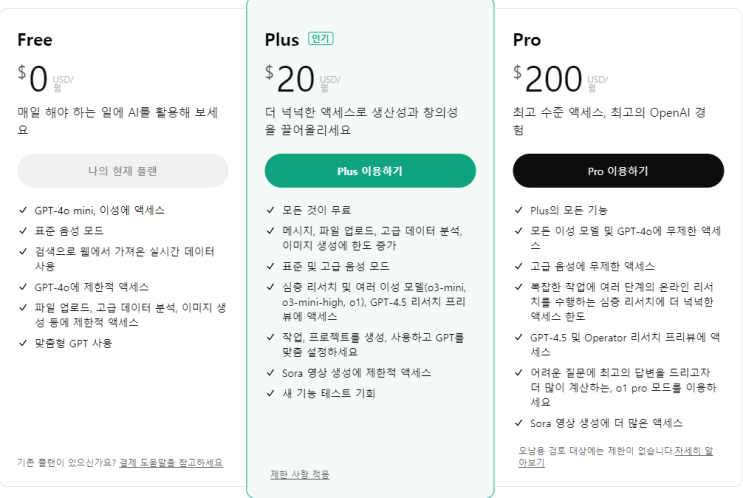The width and height of the screenshot is (743, 498).
Task: Click the Sora 영상 생성에 제한적 액세스 feature text
Action: point(356,373)
